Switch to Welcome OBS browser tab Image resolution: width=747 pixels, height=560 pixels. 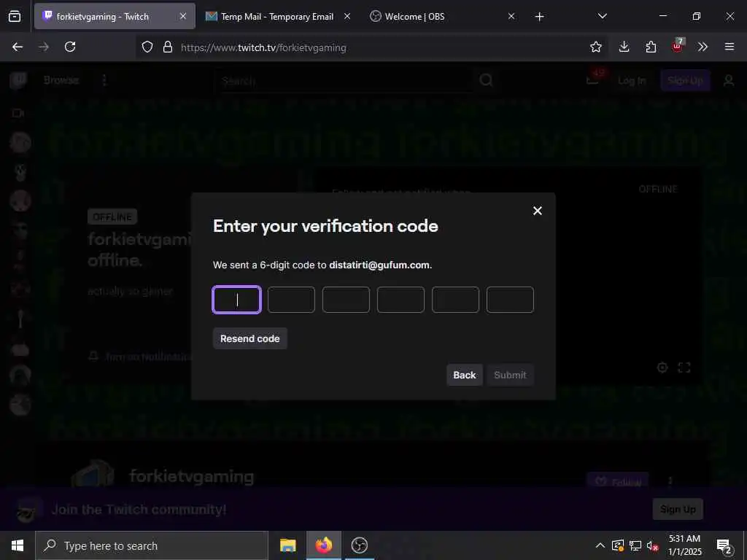(414, 17)
